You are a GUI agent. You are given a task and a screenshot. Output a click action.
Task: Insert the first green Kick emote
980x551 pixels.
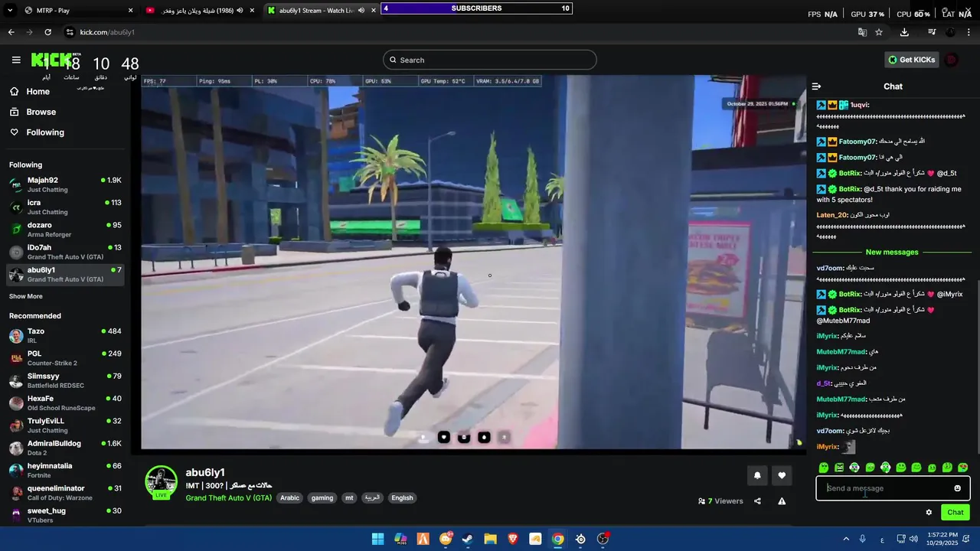(x=824, y=468)
